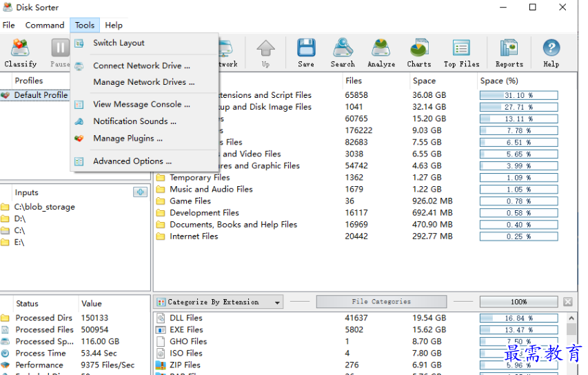Click the Process Time clock icon
This screenshot has width=588, height=375.
(x=5, y=353)
